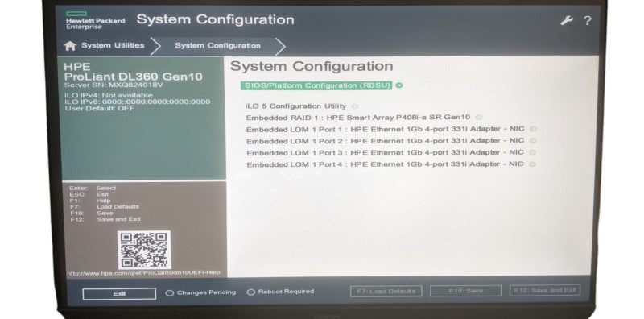This screenshot has width=644, height=319.
Task: Click ProLiant DL360 Gen10 model name
Action: click(134, 77)
